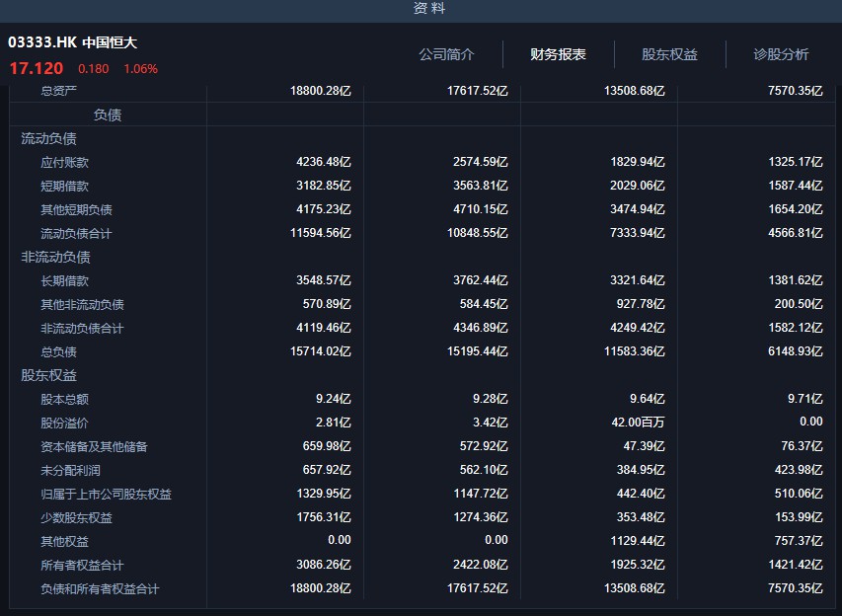
Task: Click the 应付账款 value 4236.48亿
Action: (x=323, y=162)
